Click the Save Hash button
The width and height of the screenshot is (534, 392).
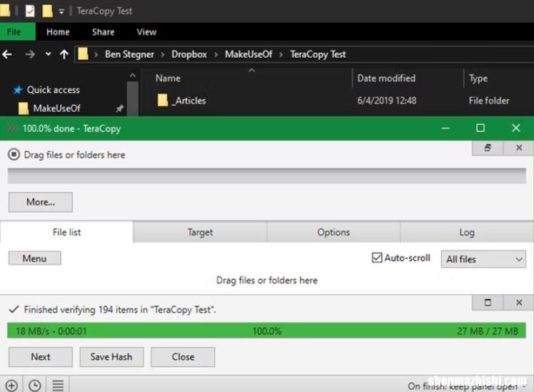coord(111,357)
